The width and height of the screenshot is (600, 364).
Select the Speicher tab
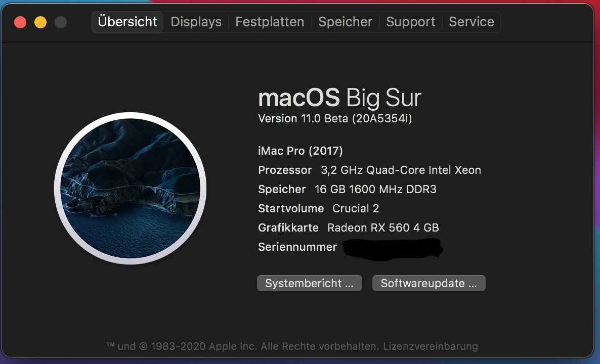tap(346, 22)
